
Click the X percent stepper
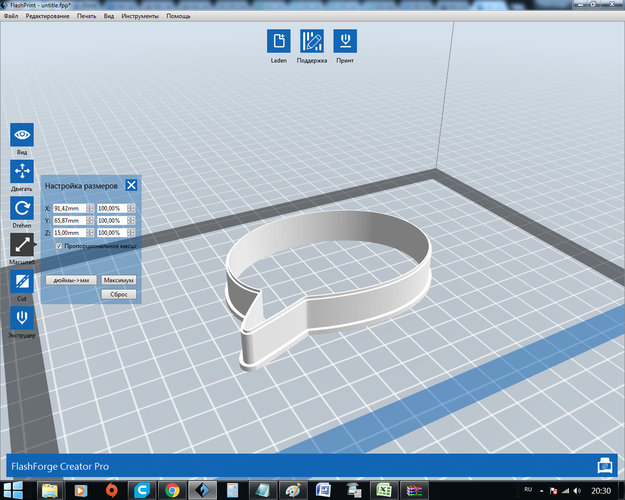(131, 208)
